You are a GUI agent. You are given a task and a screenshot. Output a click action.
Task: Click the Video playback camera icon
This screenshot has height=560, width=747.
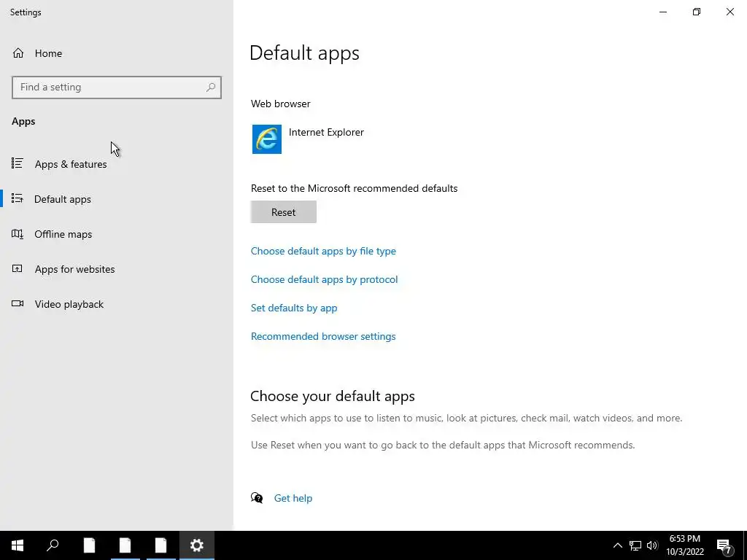pos(18,303)
